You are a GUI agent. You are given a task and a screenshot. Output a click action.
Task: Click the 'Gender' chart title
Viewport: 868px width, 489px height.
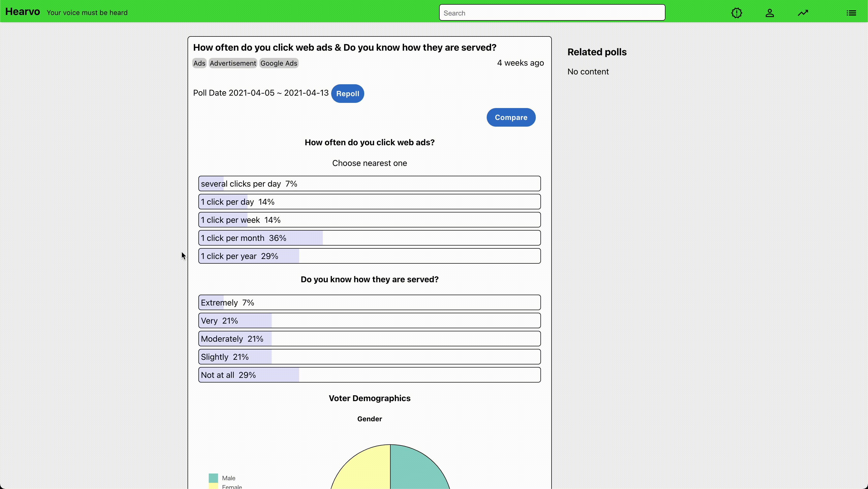tap(369, 419)
